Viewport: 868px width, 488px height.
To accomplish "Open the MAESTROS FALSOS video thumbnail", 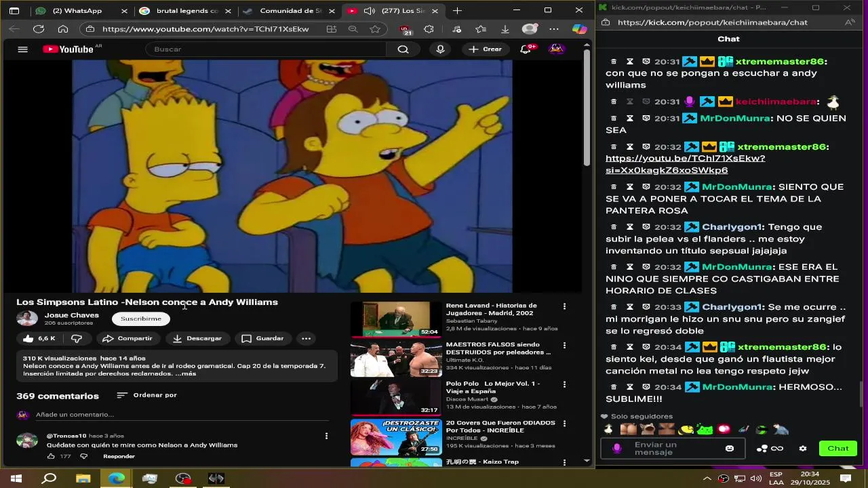I will click(395, 359).
